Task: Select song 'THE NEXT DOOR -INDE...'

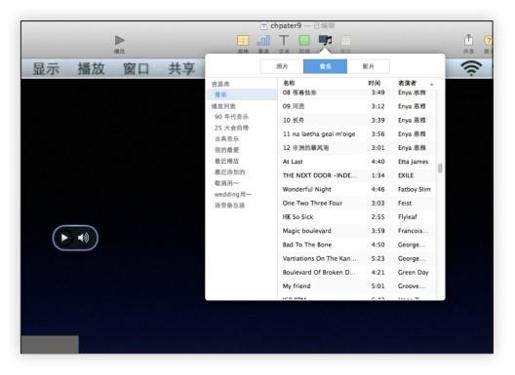Action: [x=358, y=175]
